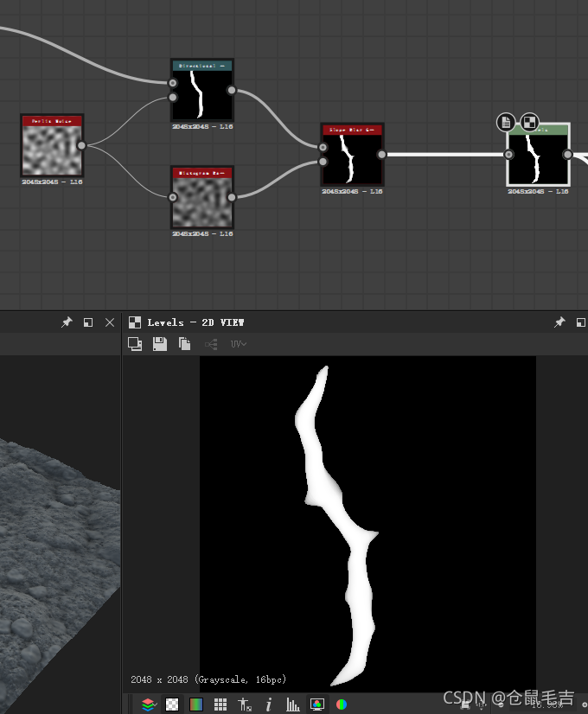Click the document badge above Levels node
Screen dimensions: 588x714
coord(506,122)
